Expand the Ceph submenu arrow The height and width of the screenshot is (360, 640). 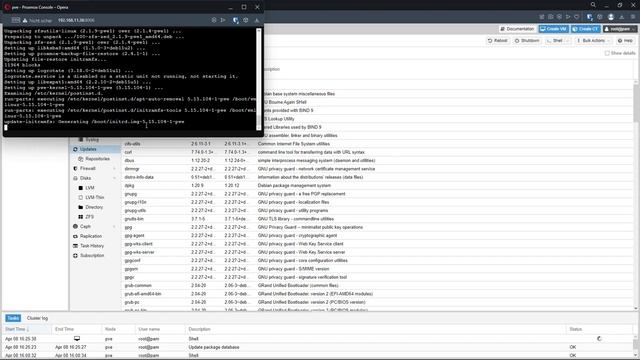point(114,227)
